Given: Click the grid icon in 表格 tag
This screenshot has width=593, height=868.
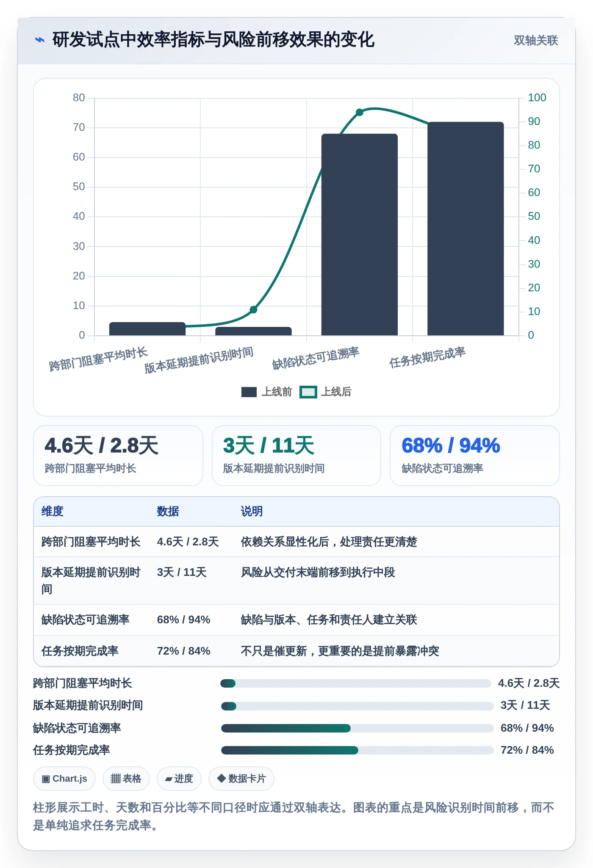Looking at the screenshot, I should pyautogui.click(x=116, y=779).
